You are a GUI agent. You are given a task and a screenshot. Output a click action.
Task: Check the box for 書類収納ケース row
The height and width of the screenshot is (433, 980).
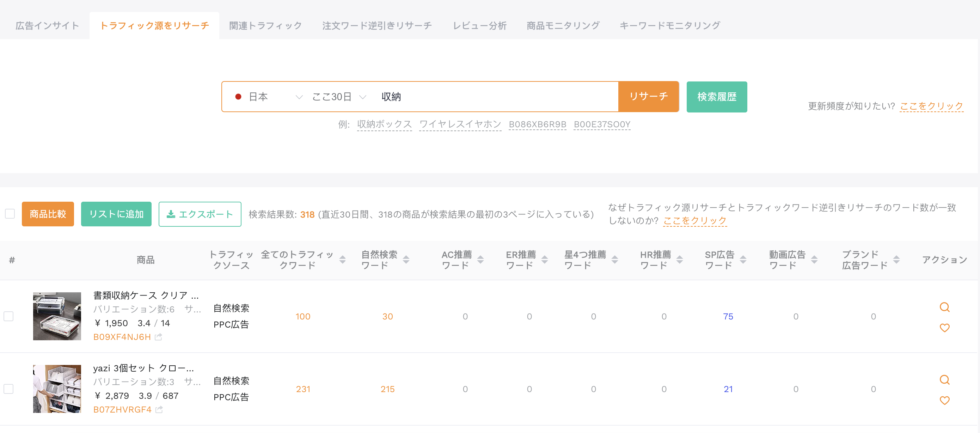coord(8,316)
